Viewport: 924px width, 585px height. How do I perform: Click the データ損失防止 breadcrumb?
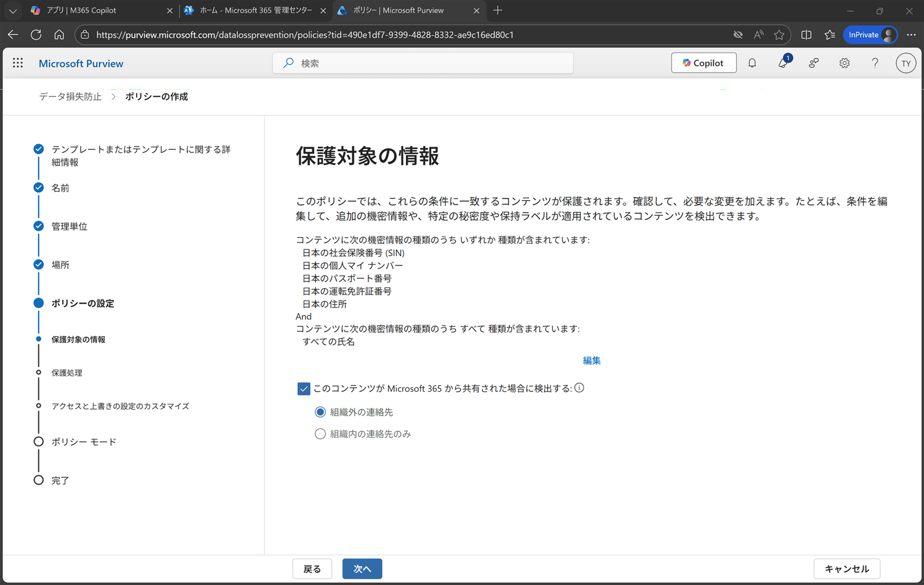click(x=70, y=97)
